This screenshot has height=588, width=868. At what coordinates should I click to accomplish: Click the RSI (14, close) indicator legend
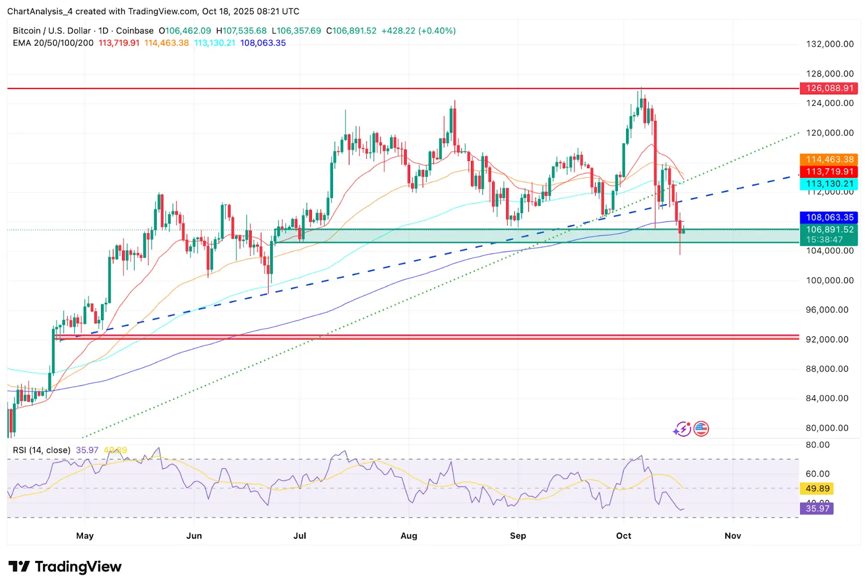pyautogui.click(x=42, y=450)
